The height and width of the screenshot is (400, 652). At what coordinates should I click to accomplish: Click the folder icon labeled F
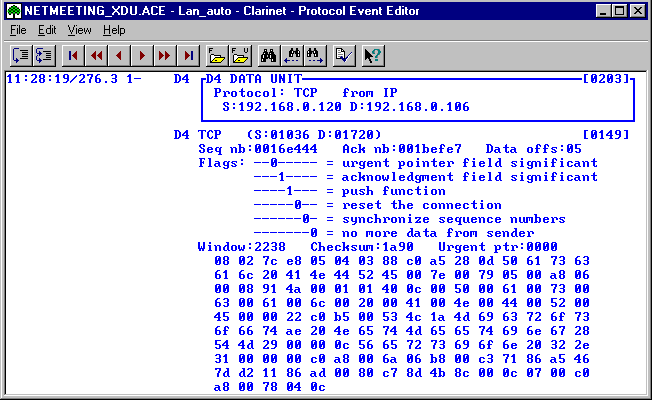(217, 55)
